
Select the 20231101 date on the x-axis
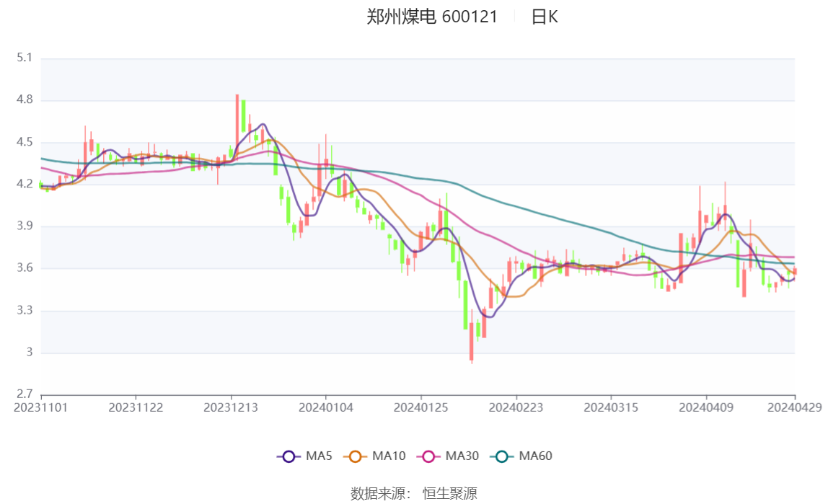point(41,407)
